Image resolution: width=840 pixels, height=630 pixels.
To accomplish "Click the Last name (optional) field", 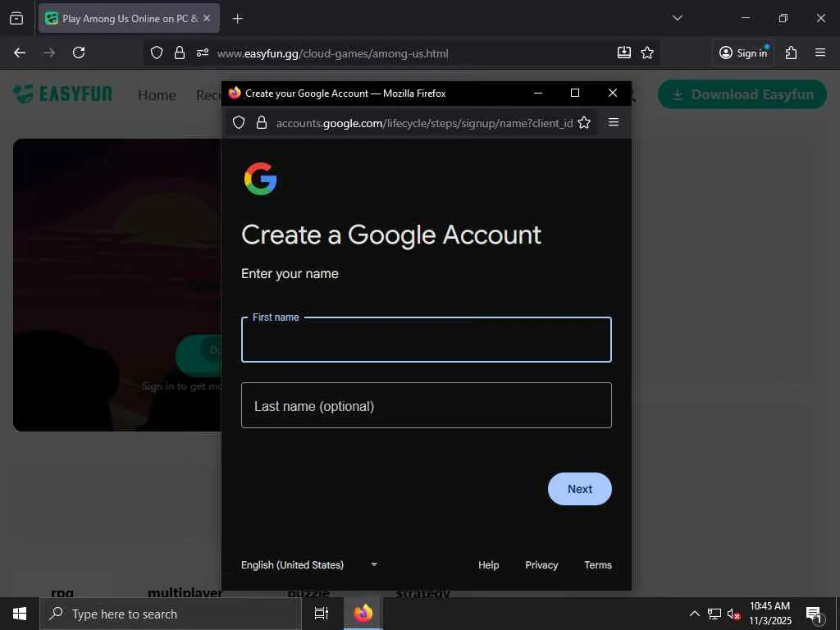I will [427, 405].
